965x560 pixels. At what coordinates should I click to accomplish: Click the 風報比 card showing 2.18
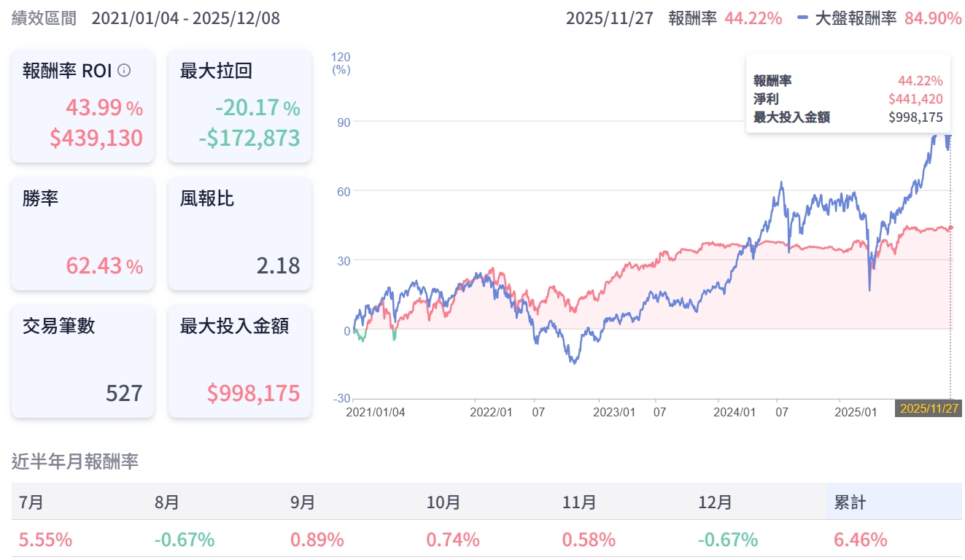coord(239,234)
